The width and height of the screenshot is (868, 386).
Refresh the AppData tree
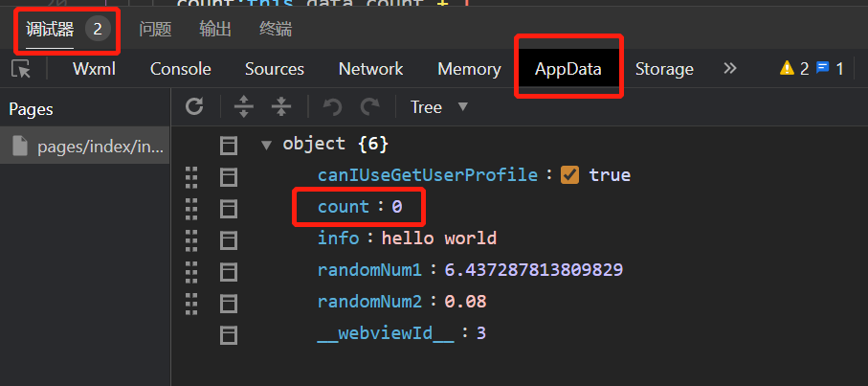click(194, 106)
